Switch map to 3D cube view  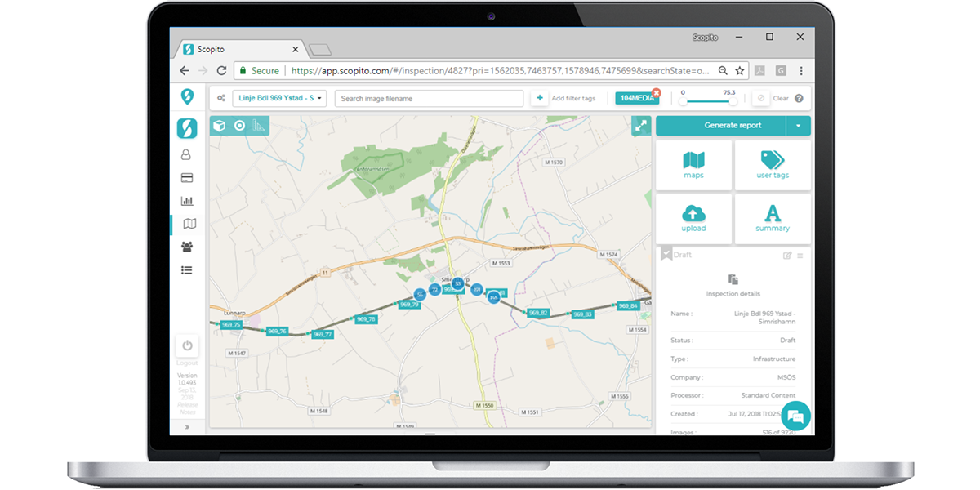(x=219, y=126)
